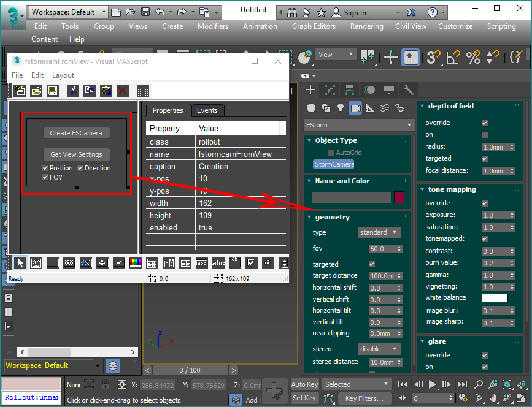This screenshot has height=407, width=532.
Task: Click Open icon in Visual MAXScript toolbar
Action: (36, 91)
